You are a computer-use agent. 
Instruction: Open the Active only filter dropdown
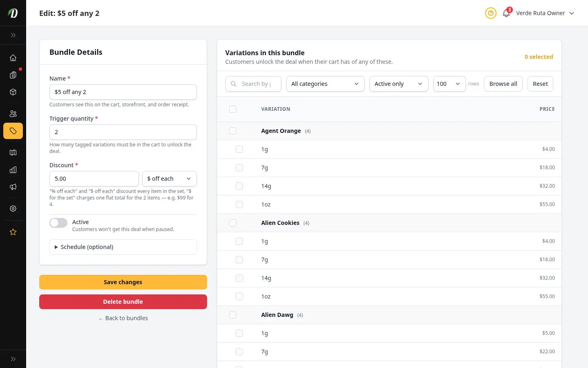click(399, 84)
